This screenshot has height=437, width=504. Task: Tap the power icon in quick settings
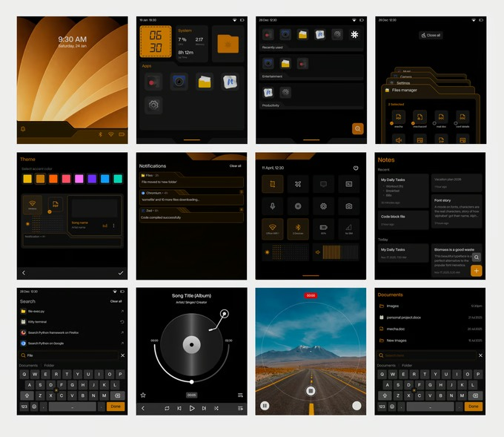357,168
